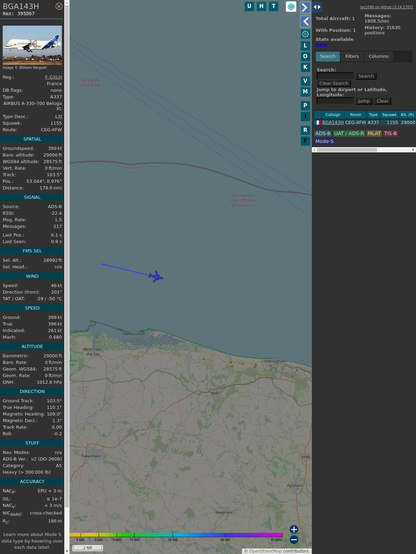The image size is (416, 554).
Task: Expand sidebar with right chevron arrow
Action: click(x=305, y=7)
